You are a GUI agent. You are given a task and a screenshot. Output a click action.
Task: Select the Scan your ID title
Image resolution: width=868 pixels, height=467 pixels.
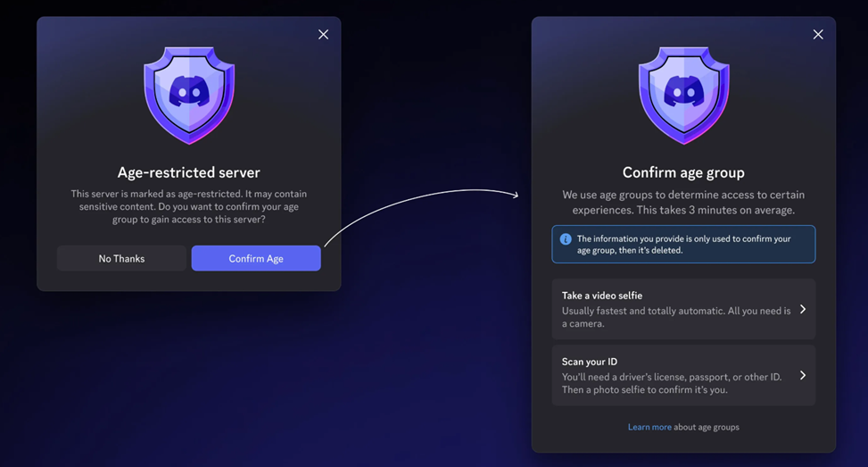(x=590, y=362)
